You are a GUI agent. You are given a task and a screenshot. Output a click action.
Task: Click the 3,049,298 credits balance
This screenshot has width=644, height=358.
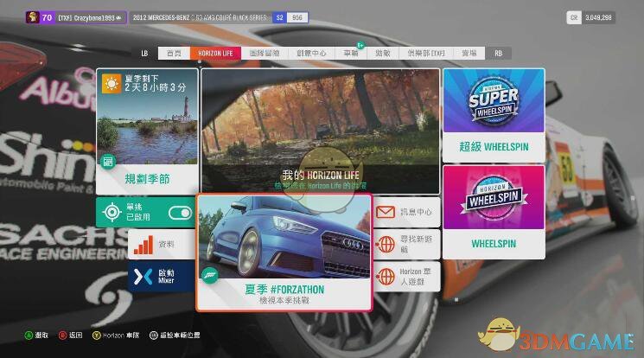(x=598, y=17)
